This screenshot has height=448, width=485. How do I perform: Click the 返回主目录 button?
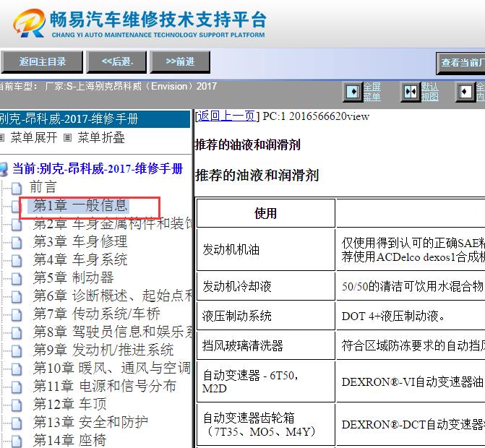[42, 62]
